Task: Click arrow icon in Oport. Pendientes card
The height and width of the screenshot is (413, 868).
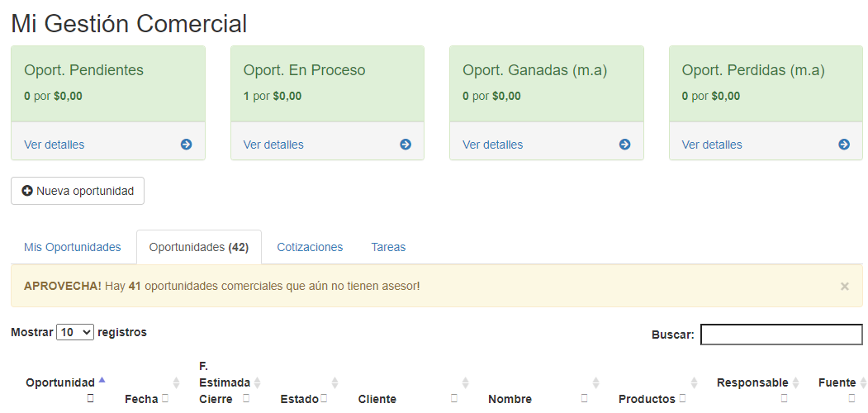Action: point(186,145)
